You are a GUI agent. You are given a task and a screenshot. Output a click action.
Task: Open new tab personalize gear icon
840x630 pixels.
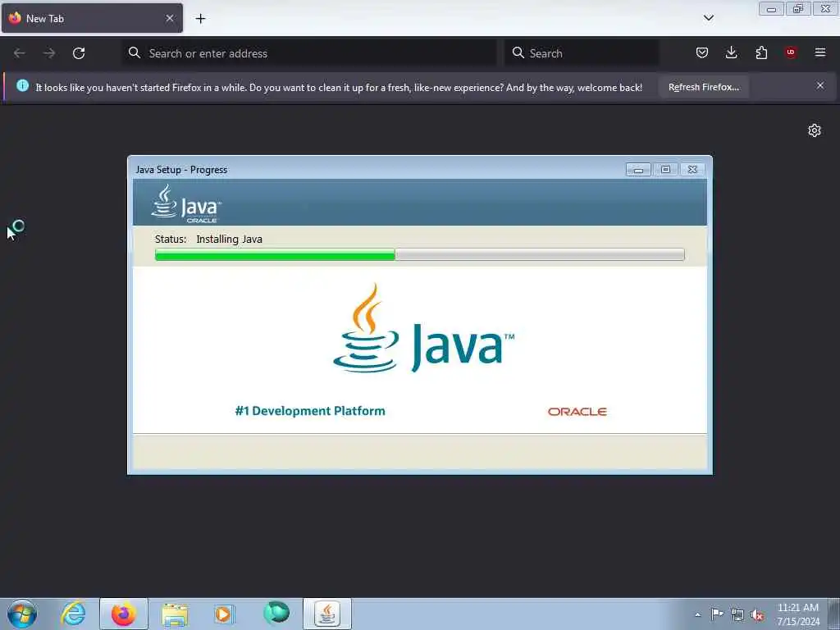click(x=815, y=130)
